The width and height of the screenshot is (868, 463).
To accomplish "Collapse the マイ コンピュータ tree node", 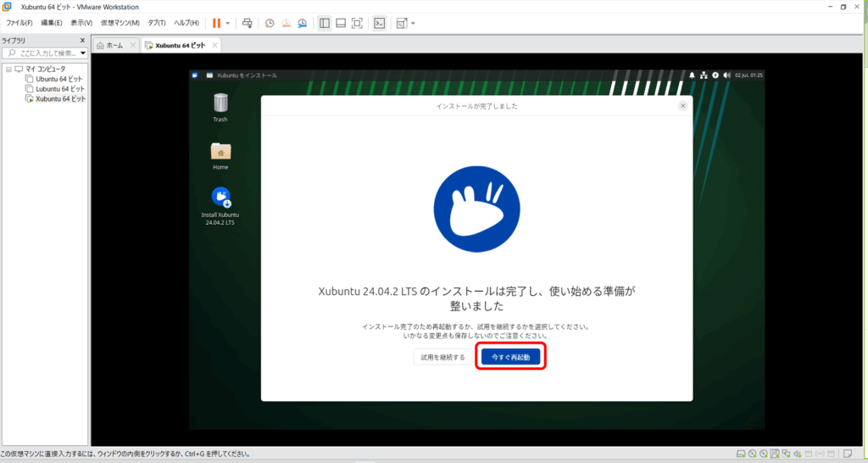I will (8, 69).
